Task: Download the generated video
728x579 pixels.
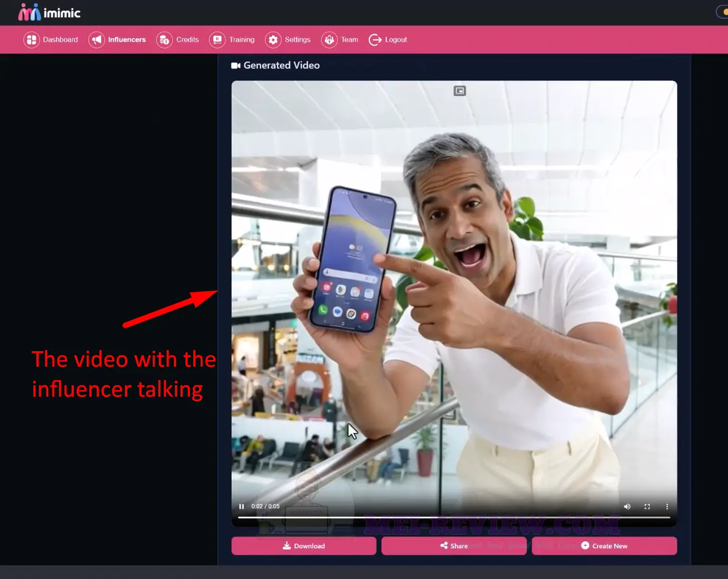Action: 304,546
